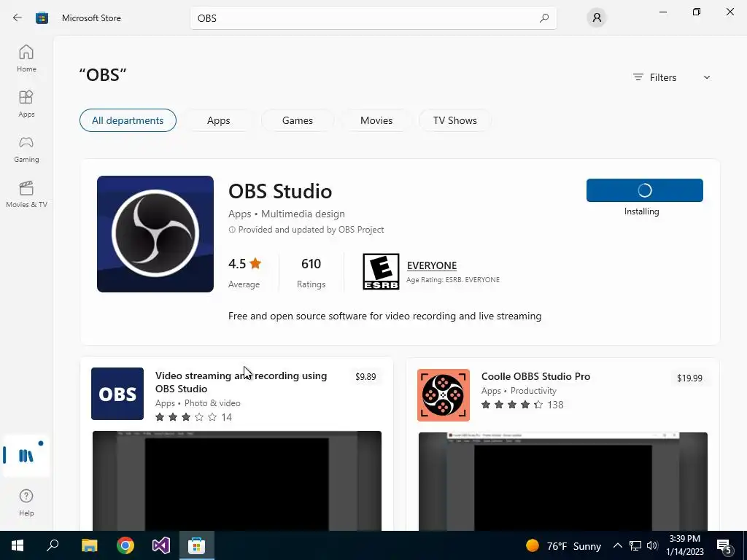
Task: Click the Microsoft Store logo icon
Action: click(x=42, y=18)
